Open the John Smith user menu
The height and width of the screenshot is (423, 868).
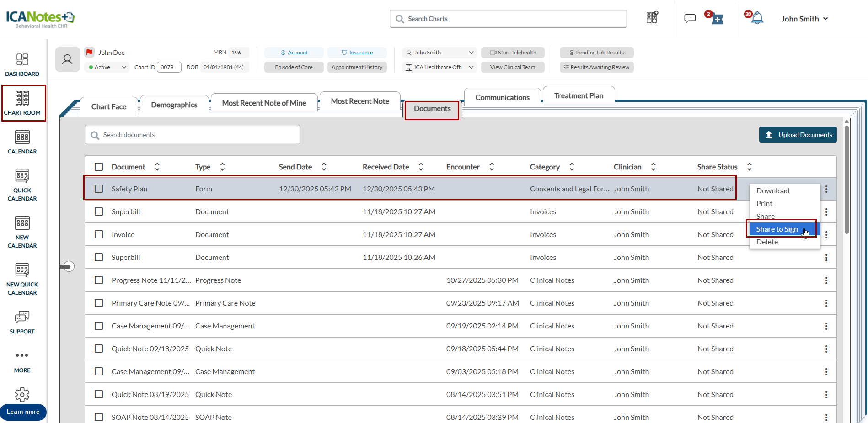[x=804, y=19]
